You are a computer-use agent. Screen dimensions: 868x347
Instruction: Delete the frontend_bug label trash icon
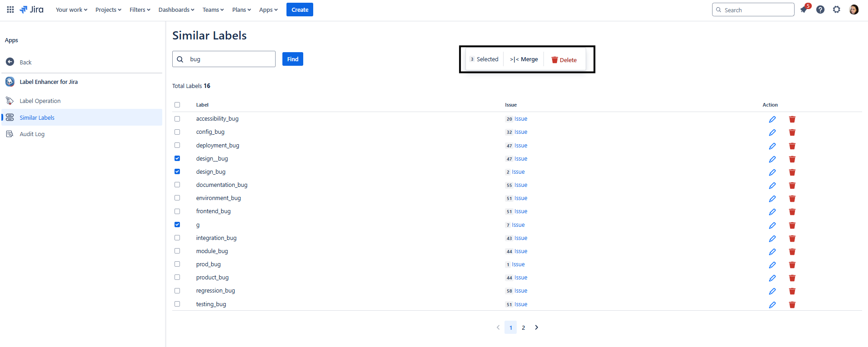point(792,212)
